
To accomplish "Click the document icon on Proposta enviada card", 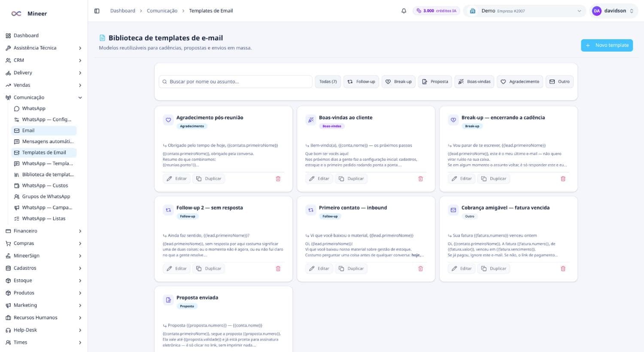I will click(x=168, y=300).
